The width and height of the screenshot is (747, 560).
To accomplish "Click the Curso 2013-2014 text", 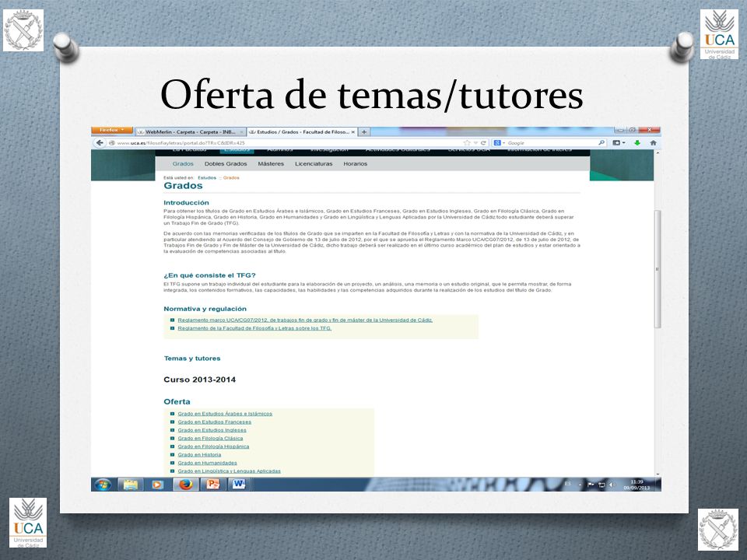I will click(200, 380).
